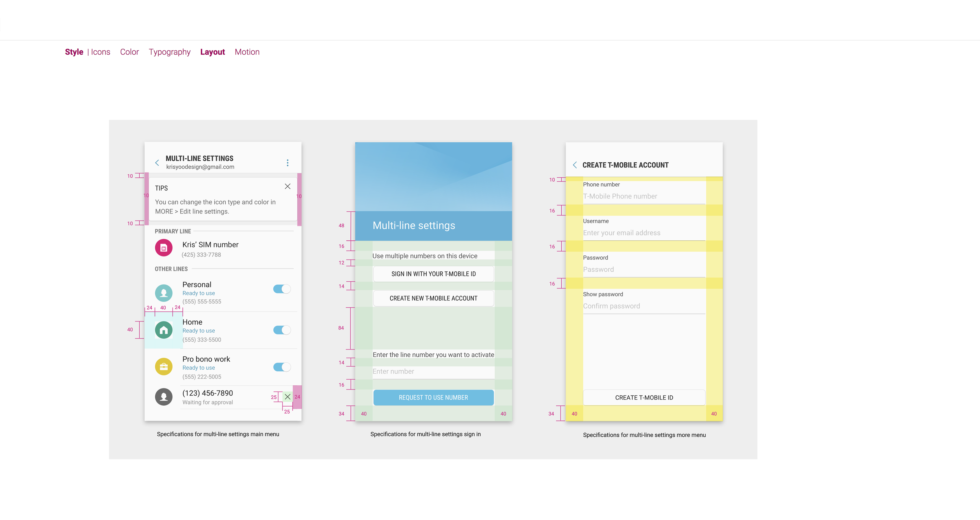Toggle the Home line switch
Image resolution: width=980 pixels, height=520 pixels.
pos(282,330)
